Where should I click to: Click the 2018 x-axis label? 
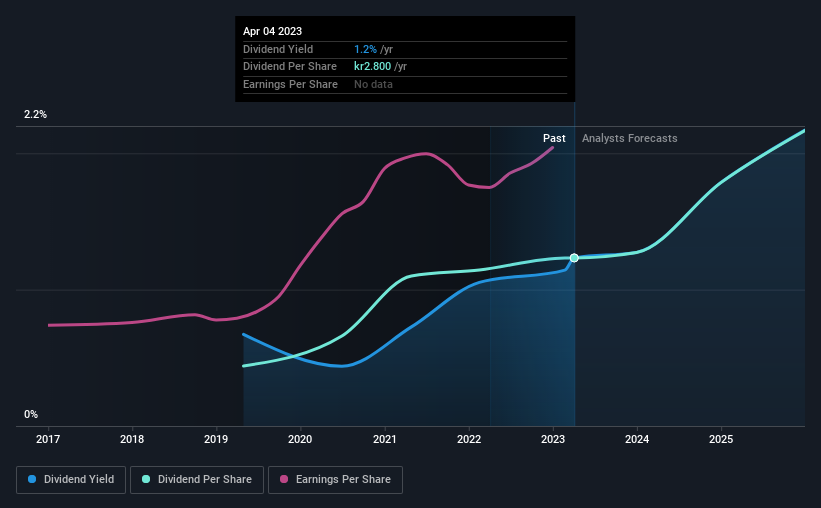[132, 439]
